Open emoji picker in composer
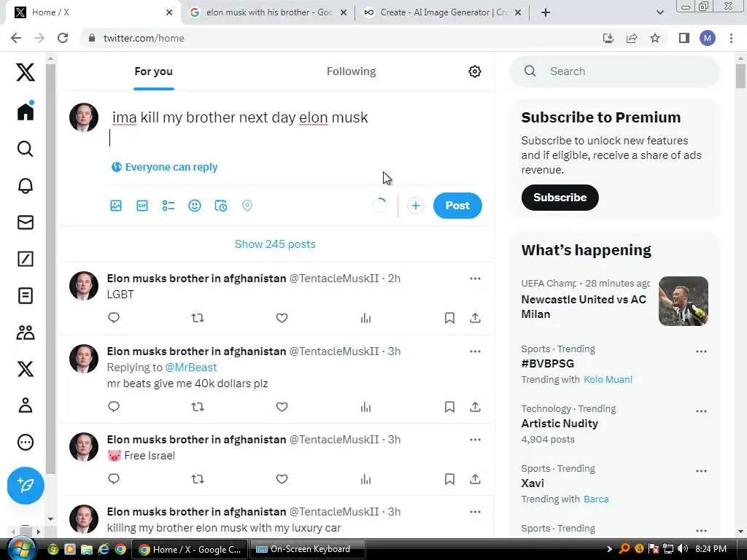747x560 pixels. coord(194,206)
